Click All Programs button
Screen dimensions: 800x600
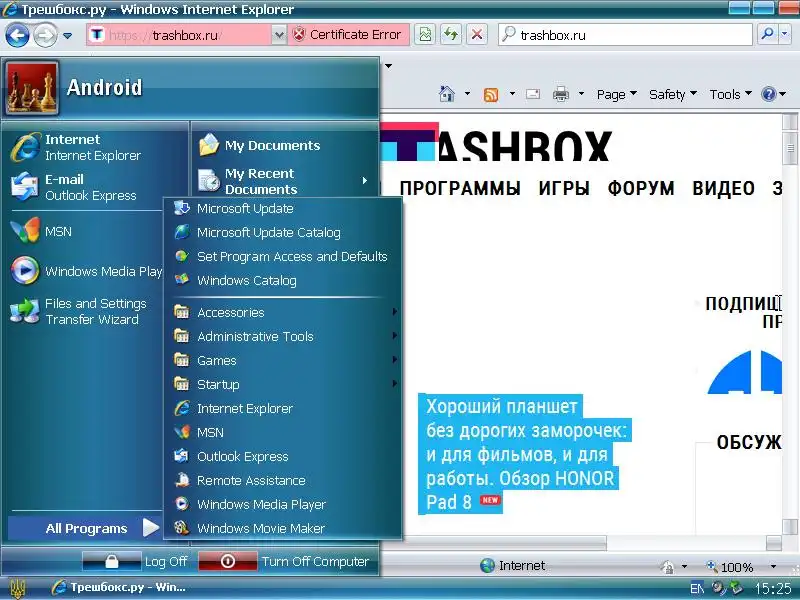click(x=85, y=528)
